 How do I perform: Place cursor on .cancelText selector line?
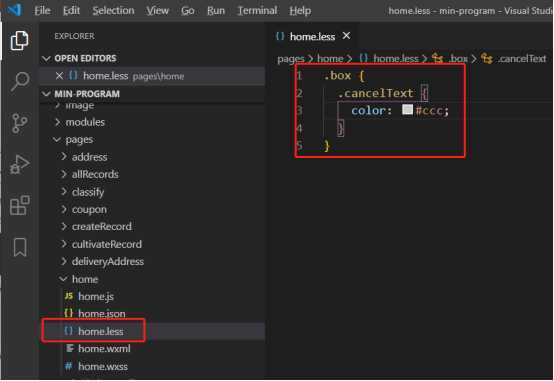coord(375,93)
